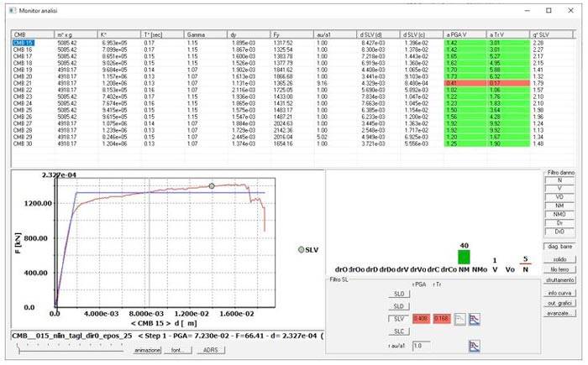Open avanzate... options
Screen dimensions: 588x365
pyautogui.click(x=560, y=313)
